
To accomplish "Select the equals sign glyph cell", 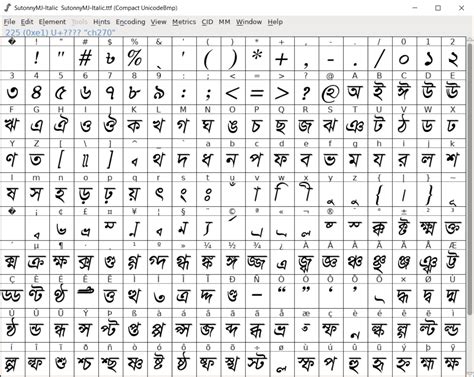I will (257, 92).
